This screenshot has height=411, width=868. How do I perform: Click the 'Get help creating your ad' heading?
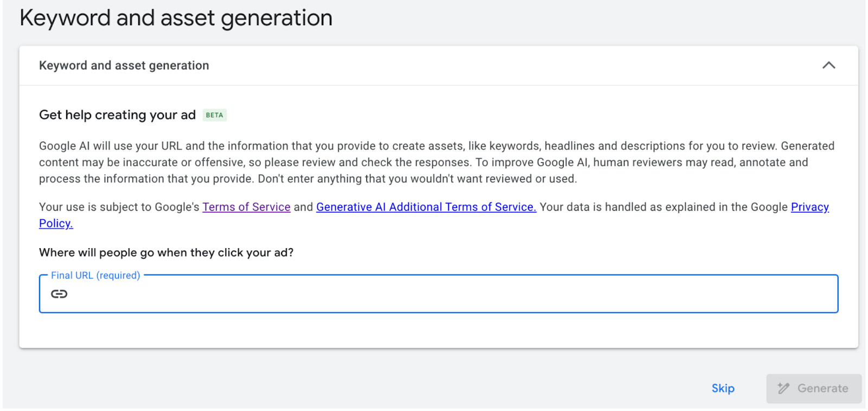click(117, 115)
